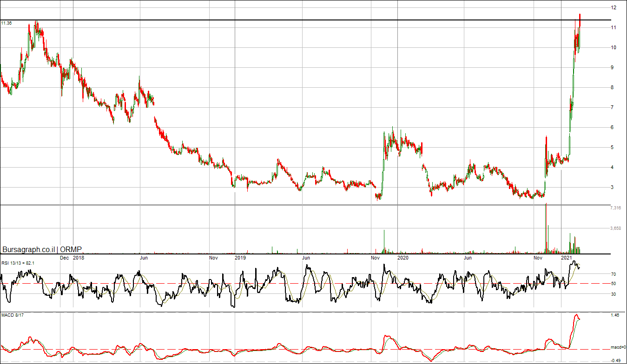The image size is (627, 364).
Task: Click the Dec date label
Action: pyautogui.click(x=65, y=257)
